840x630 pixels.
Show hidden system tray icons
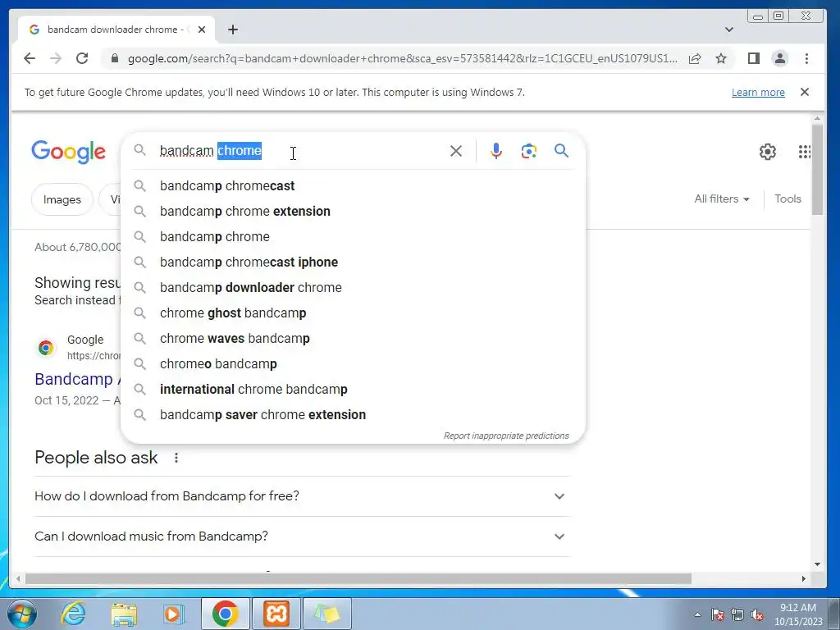click(697, 614)
